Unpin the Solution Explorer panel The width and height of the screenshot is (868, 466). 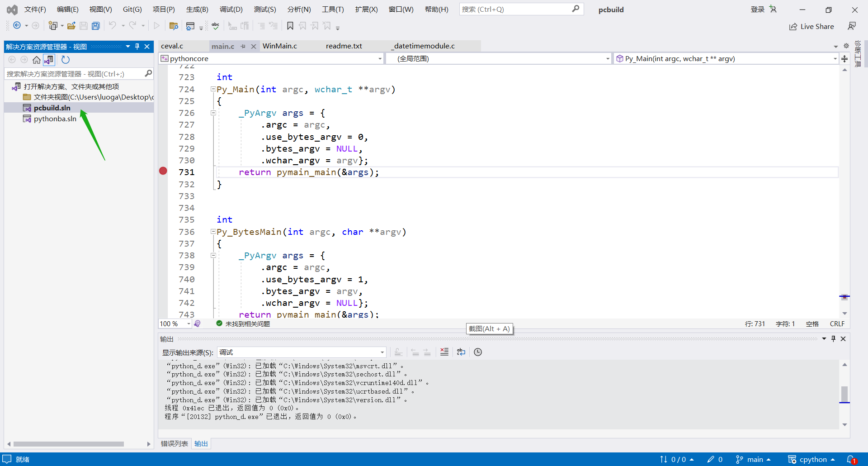point(137,46)
